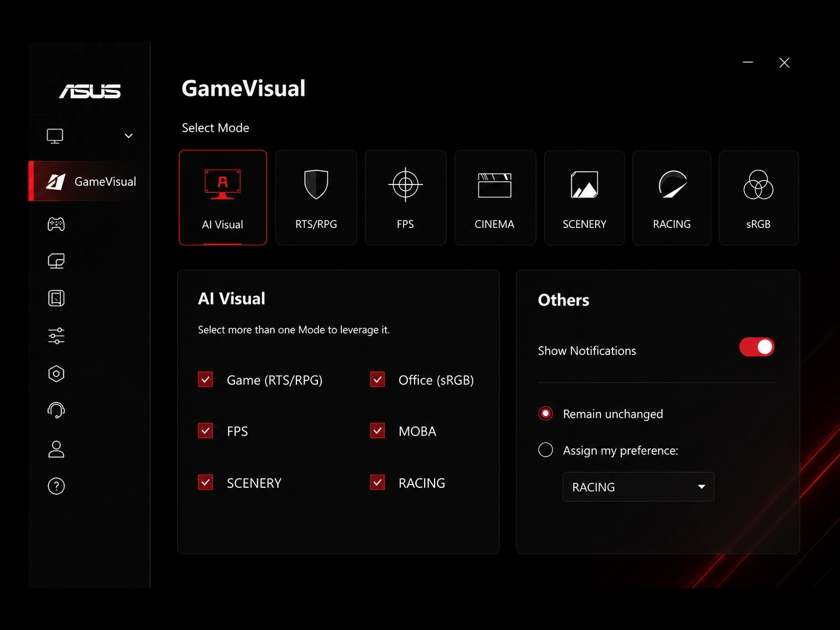
Task: Open the RACING preference dropdown
Action: (638, 487)
